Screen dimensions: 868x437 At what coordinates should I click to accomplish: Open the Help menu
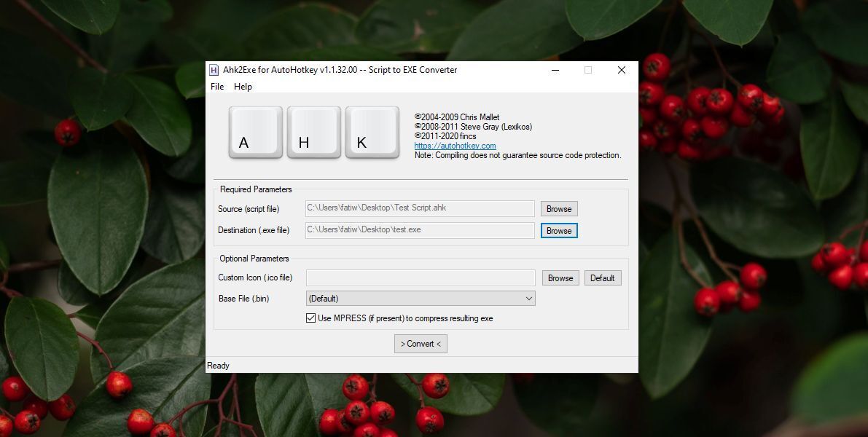[x=243, y=87]
